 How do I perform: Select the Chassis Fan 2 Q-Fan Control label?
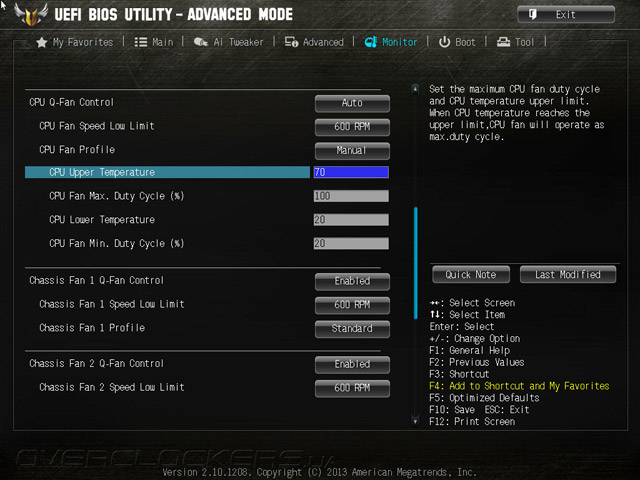tap(96, 363)
